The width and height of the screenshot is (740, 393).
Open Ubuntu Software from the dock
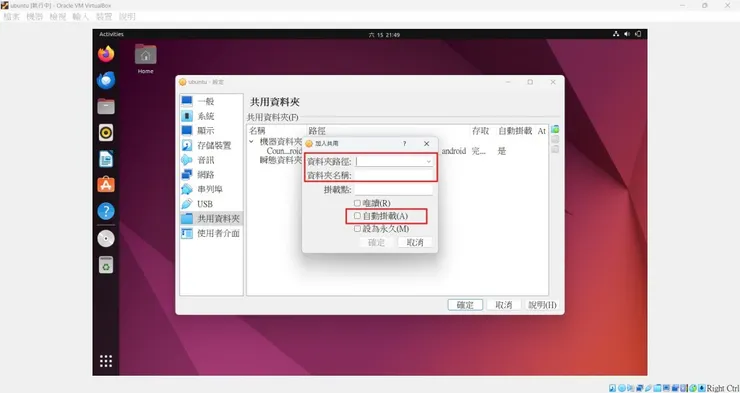(106, 184)
